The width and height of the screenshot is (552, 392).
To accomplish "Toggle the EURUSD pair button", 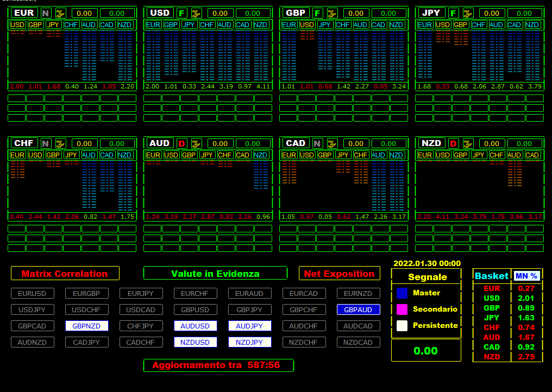I will click(33, 294).
